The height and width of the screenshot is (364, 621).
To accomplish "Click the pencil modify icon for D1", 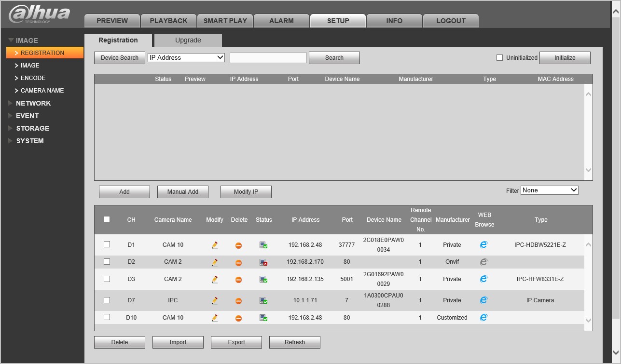I will pyautogui.click(x=215, y=245).
